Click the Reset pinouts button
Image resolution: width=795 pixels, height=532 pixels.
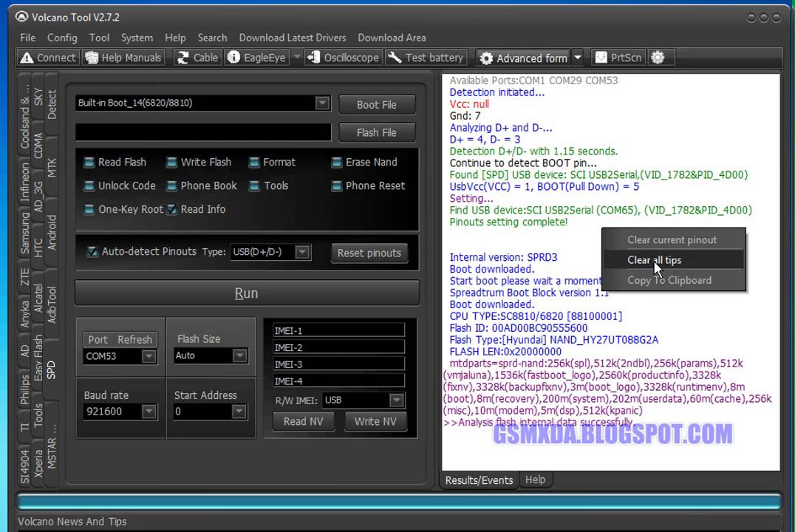[x=369, y=253]
